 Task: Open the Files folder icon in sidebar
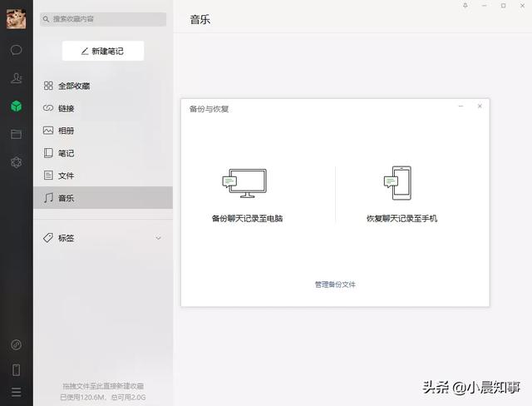pyautogui.click(x=17, y=134)
